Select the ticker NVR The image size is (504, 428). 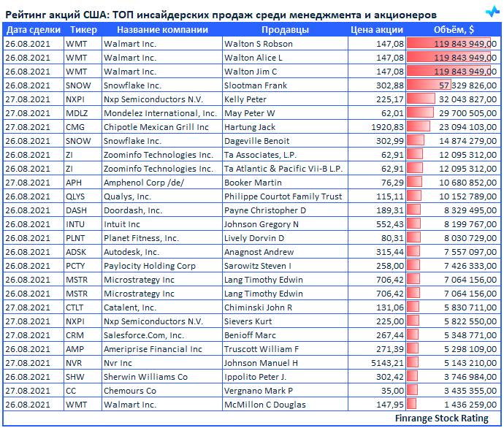pyautogui.click(x=74, y=363)
